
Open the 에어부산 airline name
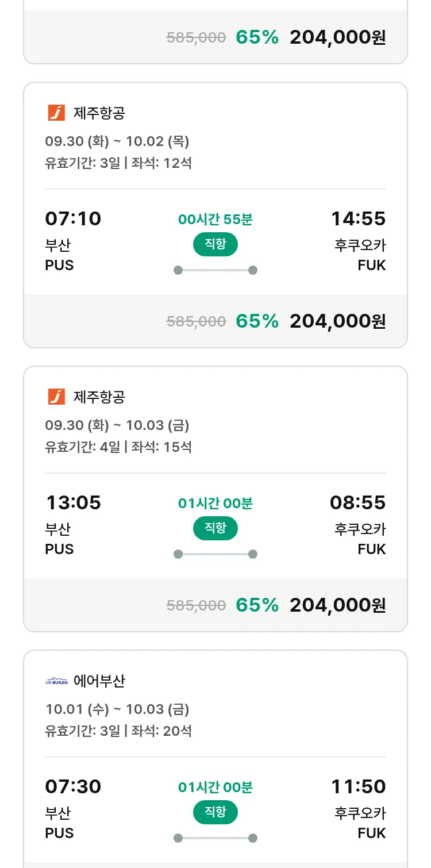[x=99, y=681]
